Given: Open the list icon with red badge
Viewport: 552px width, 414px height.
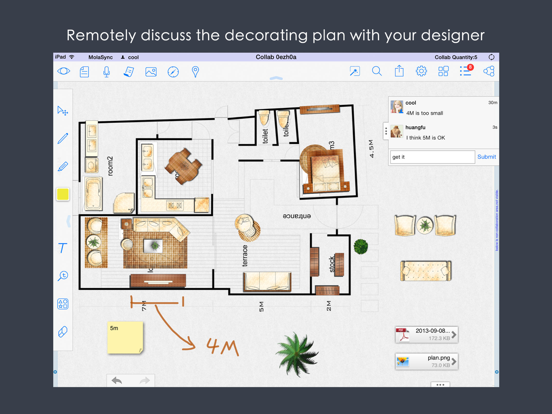Looking at the screenshot, I should (x=466, y=70).
